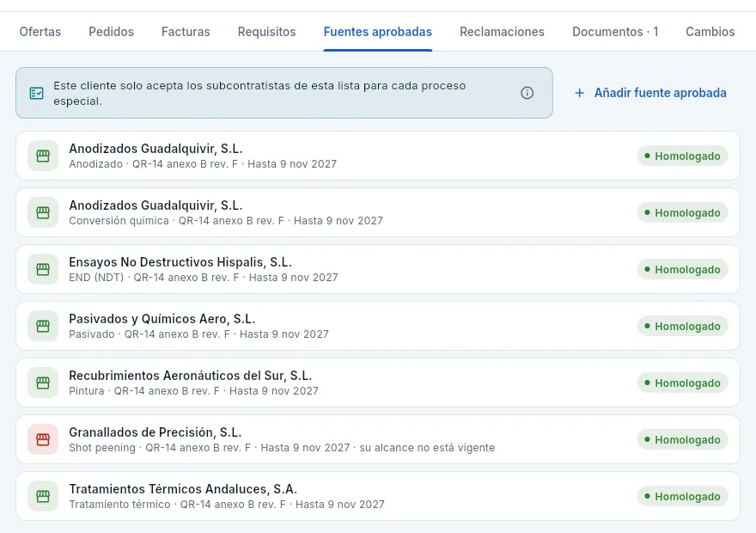756x533 pixels.
Task: Open Pasivados y Químicos Aero, S.L.
Action: coord(377,326)
